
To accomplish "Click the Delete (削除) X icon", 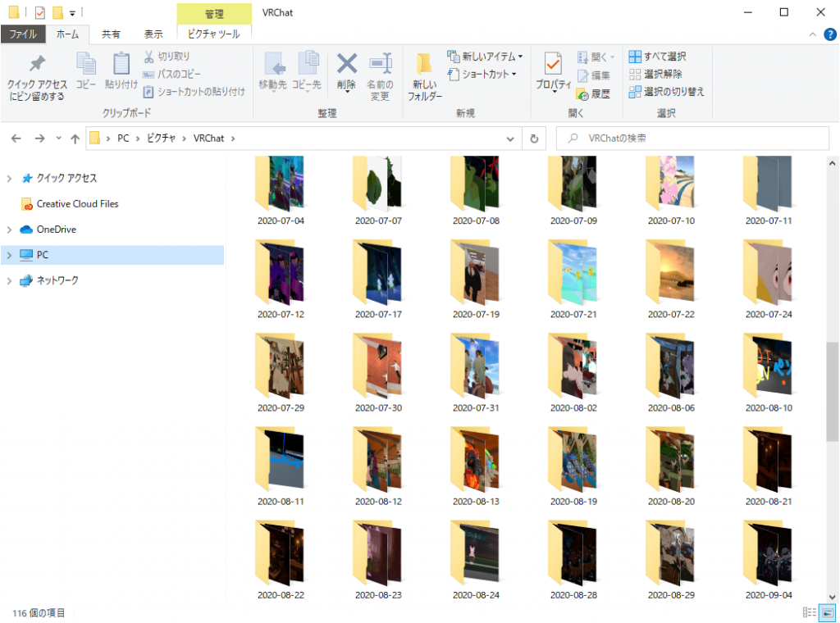I will click(347, 64).
